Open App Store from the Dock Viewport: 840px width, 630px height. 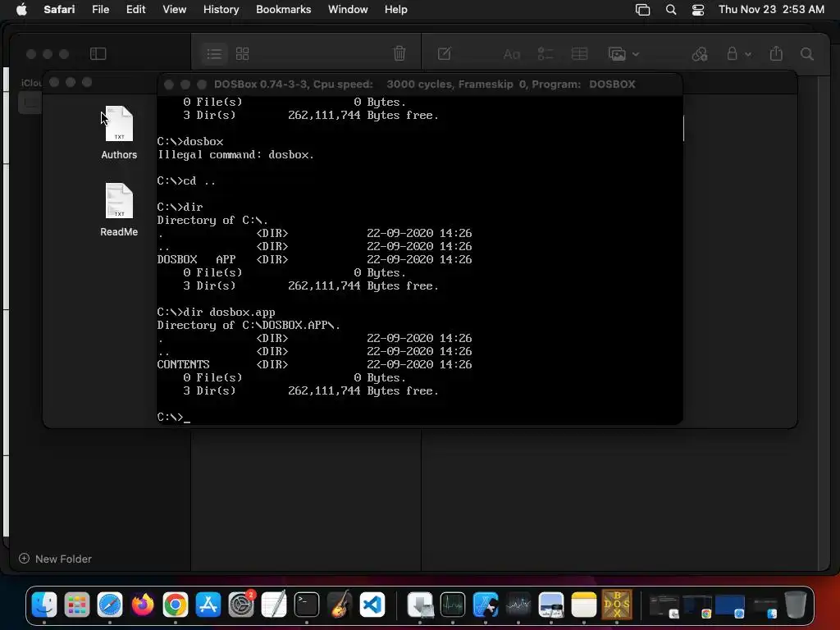pyautogui.click(x=208, y=605)
